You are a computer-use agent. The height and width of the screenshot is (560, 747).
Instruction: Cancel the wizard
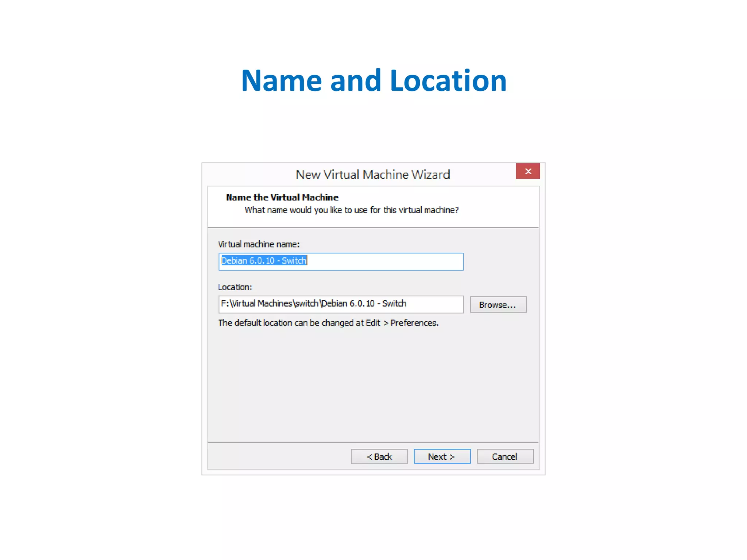pyautogui.click(x=505, y=456)
